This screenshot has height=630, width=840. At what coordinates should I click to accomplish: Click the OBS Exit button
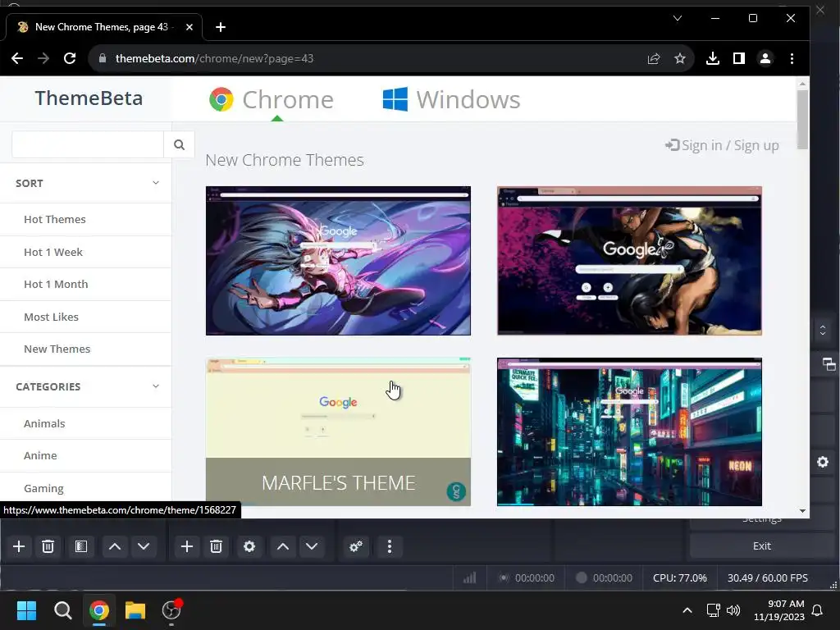[761, 546]
